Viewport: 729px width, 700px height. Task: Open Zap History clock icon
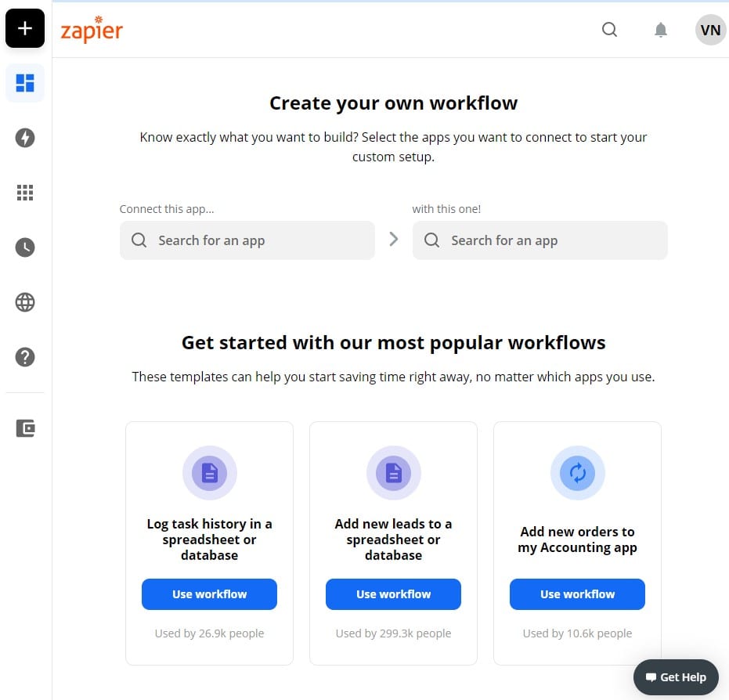25,247
